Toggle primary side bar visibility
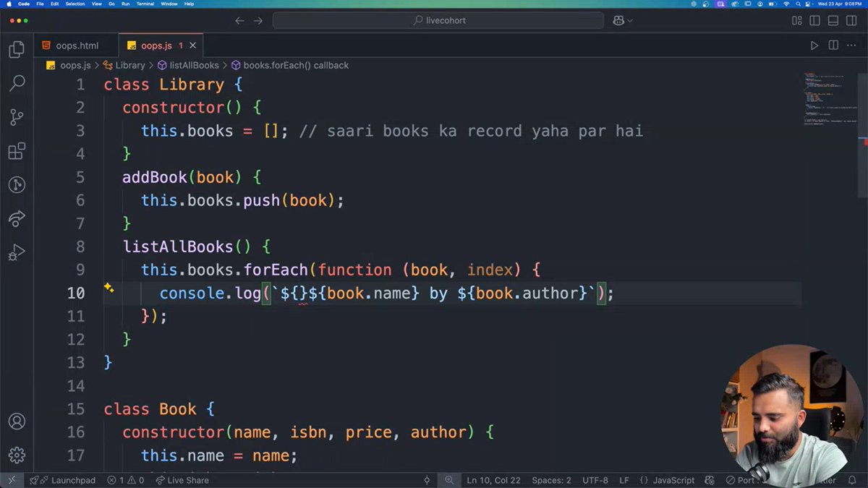Screen dimensions: 868x488 (815, 20)
